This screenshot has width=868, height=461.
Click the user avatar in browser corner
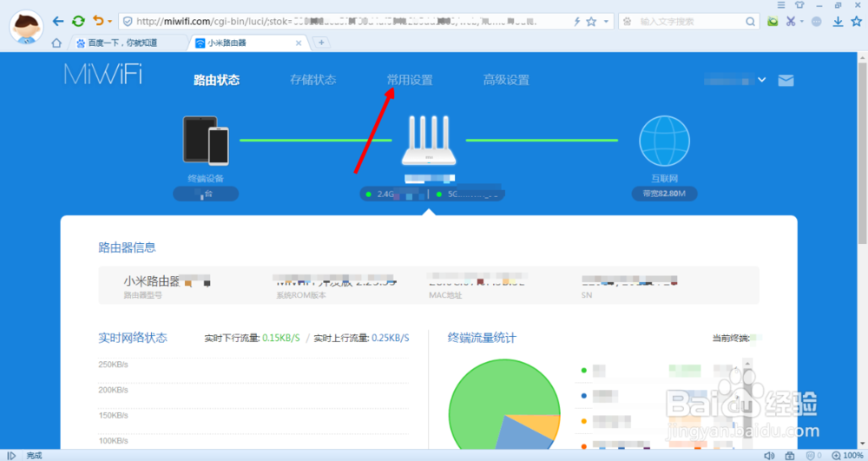pyautogui.click(x=26, y=26)
